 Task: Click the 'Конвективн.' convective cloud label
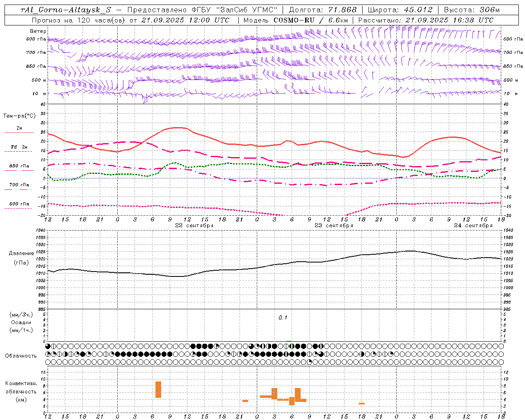pyautogui.click(x=21, y=383)
